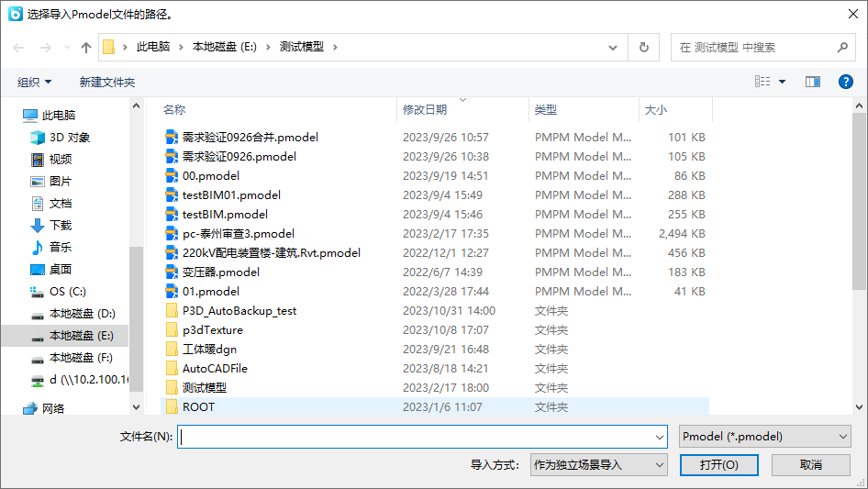This screenshot has height=489, width=868.
Task: Click the recent pages dropdown arrow
Action: point(67,48)
